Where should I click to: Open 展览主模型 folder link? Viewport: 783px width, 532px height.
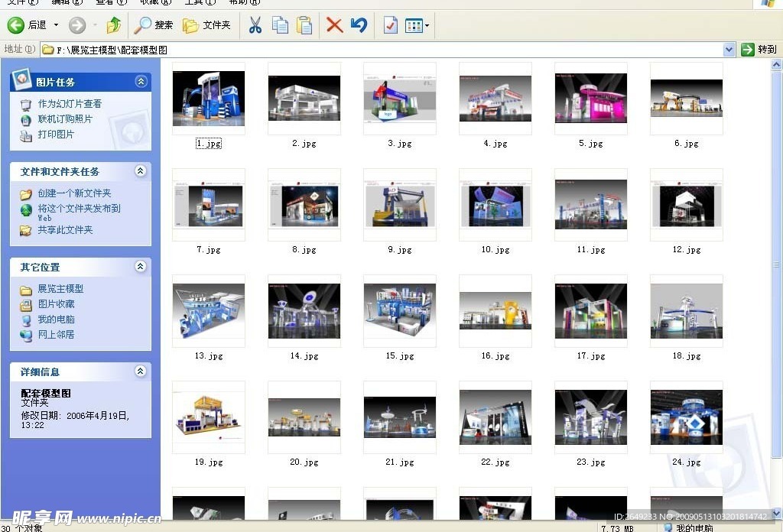(60, 289)
